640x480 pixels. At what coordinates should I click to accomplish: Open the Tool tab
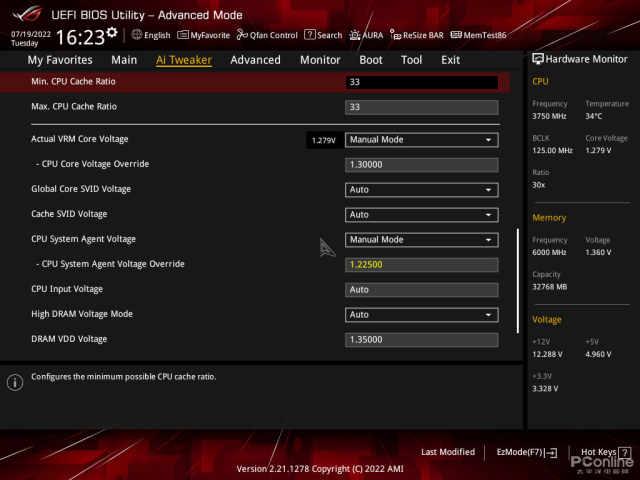point(411,60)
